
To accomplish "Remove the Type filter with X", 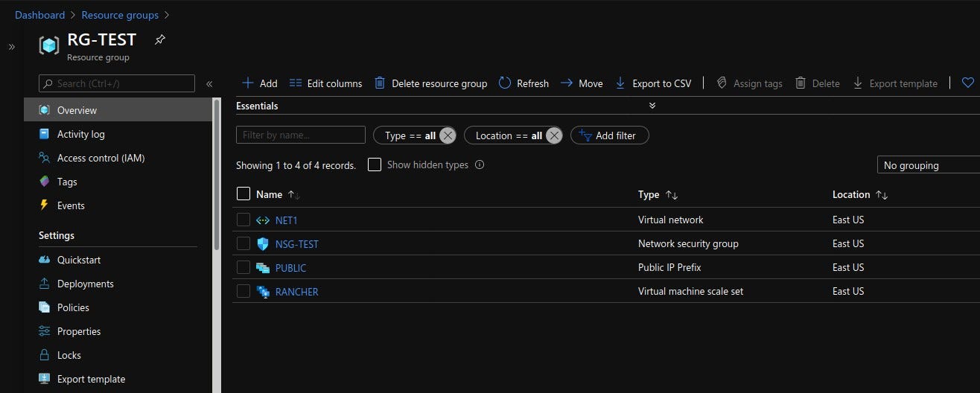I will click(447, 135).
